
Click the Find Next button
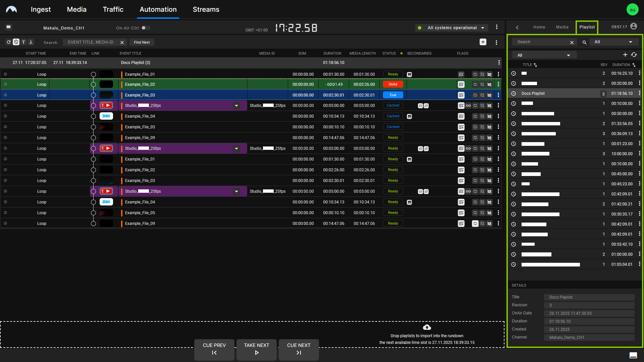(x=142, y=42)
